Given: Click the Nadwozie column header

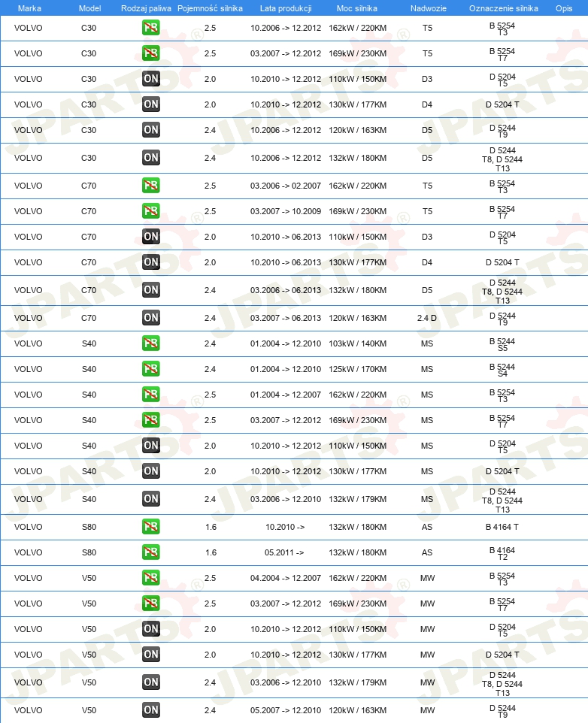Looking at the screenshot, I should 429,8.
